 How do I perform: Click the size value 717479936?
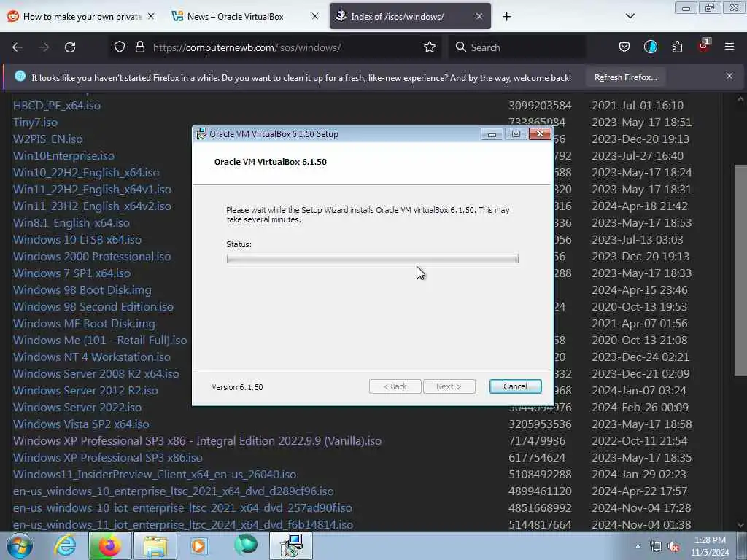[537, 441]
